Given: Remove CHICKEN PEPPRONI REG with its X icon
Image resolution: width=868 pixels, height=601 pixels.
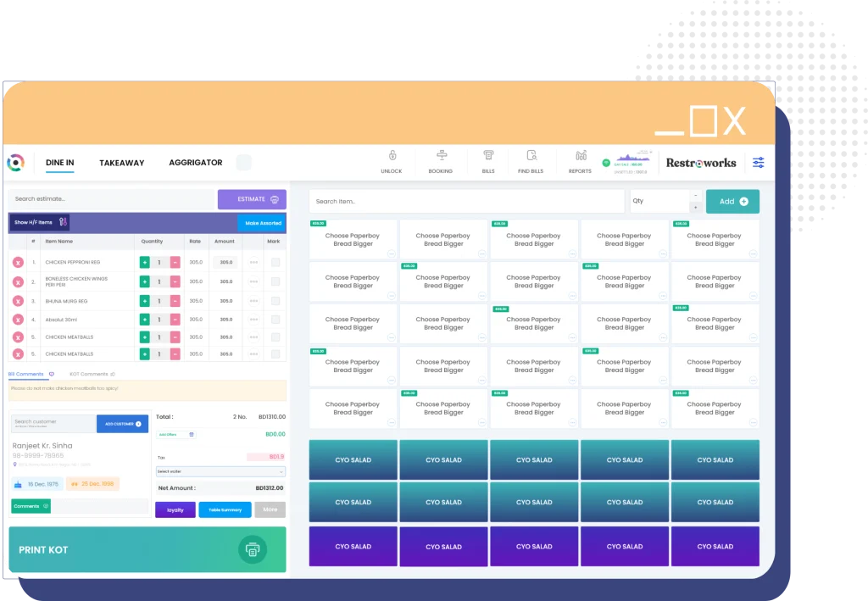Looking at the screenshot, I should (18, 263).
